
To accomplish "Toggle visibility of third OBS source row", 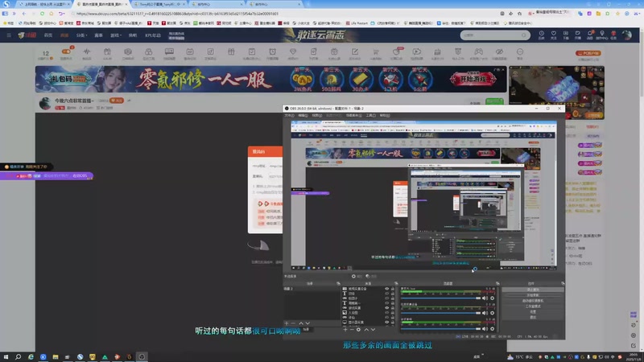I will coord(386,298).
